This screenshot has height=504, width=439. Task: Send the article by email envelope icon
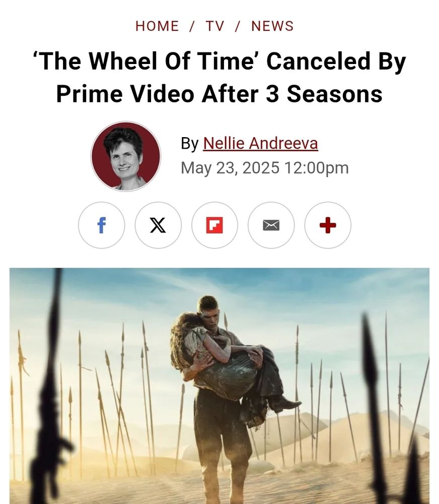tap(271, 225)
